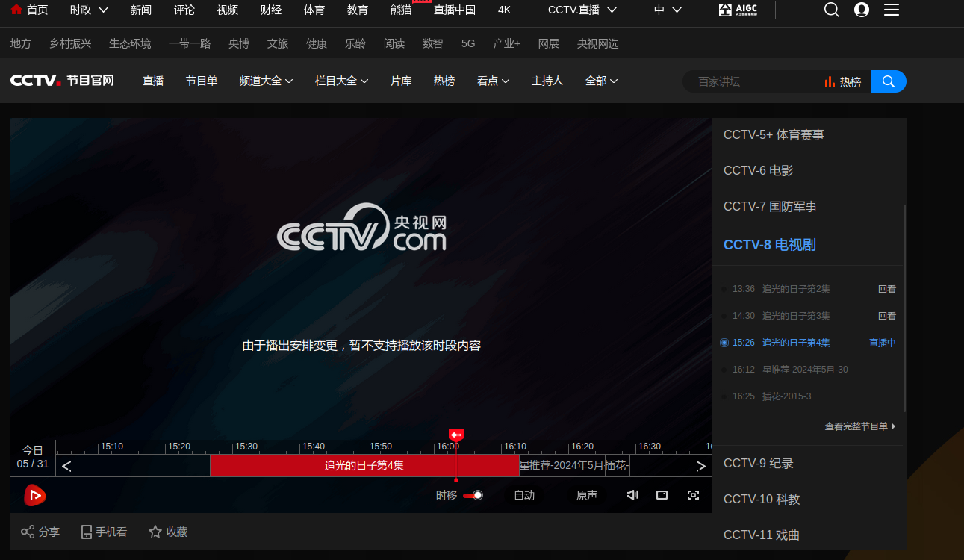Open 查看完整节目单 link with arrow
Image resolution: width=964 pixels, height=560 pixels.
pos(860,426)
